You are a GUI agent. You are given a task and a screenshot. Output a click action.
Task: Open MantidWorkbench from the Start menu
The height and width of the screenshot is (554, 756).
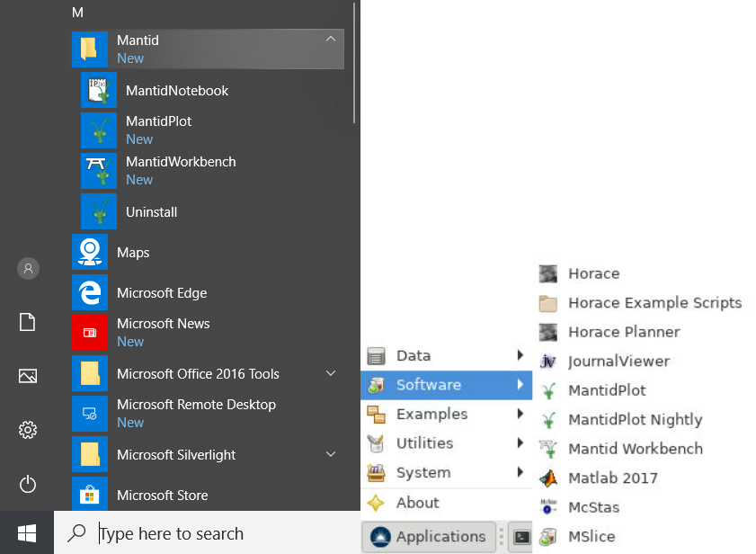click(180, 162)
